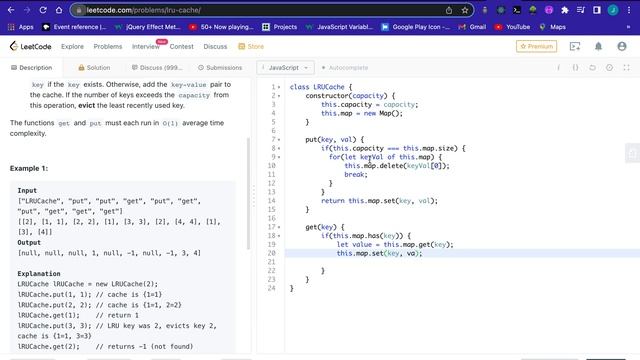Open the jQuery Effect Met... bookmark
This screenshot has width=640, height=360.
(x=148, y=27)
